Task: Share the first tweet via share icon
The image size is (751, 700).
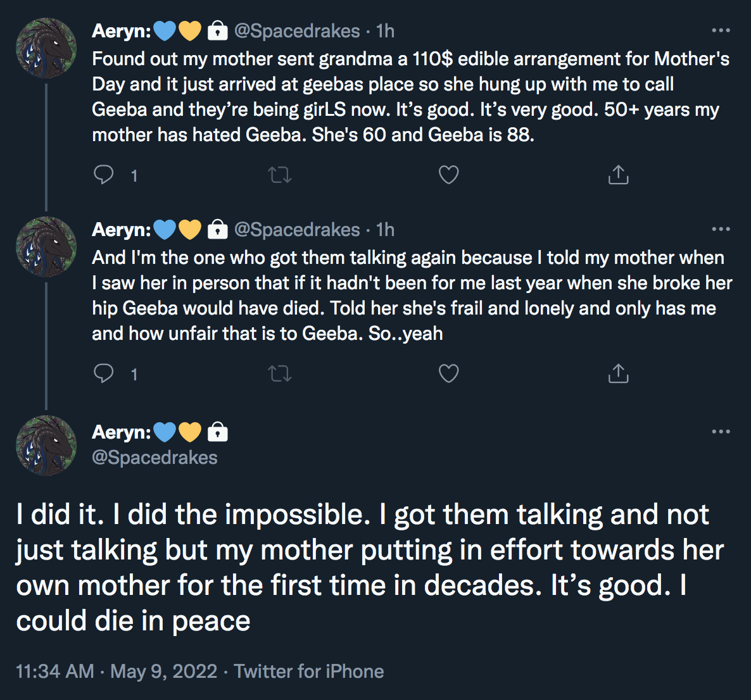Action: [x=618, y=175]
